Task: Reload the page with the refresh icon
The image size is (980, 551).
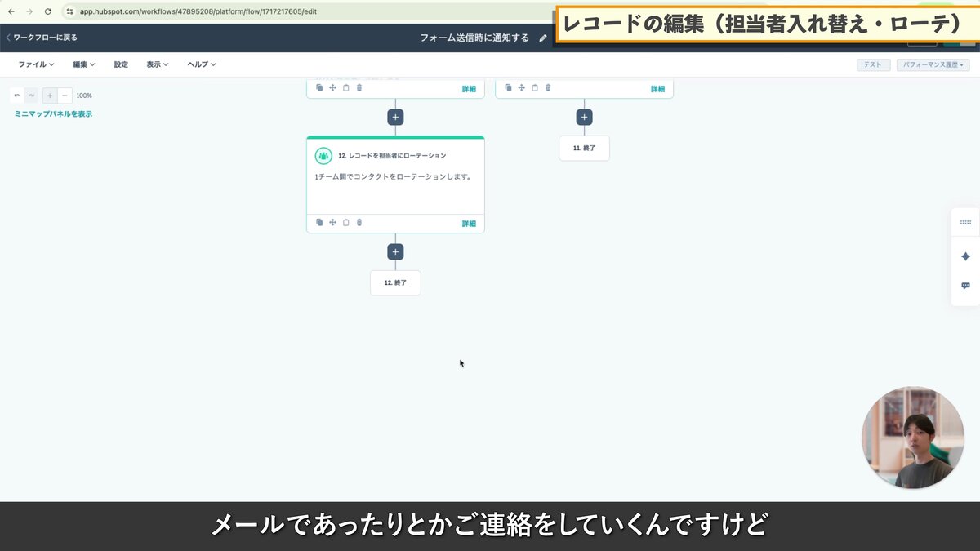Action: coord(49,12)
